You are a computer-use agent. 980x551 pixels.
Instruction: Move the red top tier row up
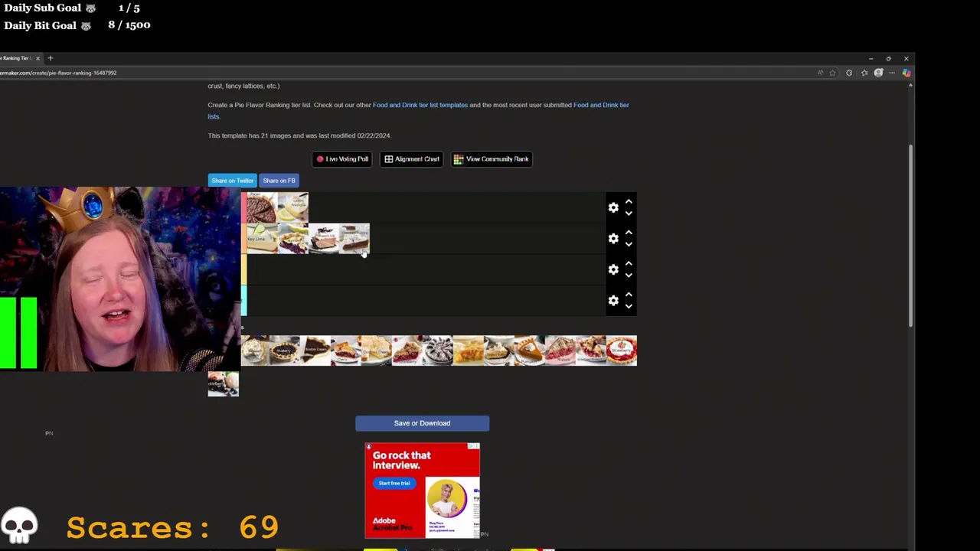click(629, 202)
